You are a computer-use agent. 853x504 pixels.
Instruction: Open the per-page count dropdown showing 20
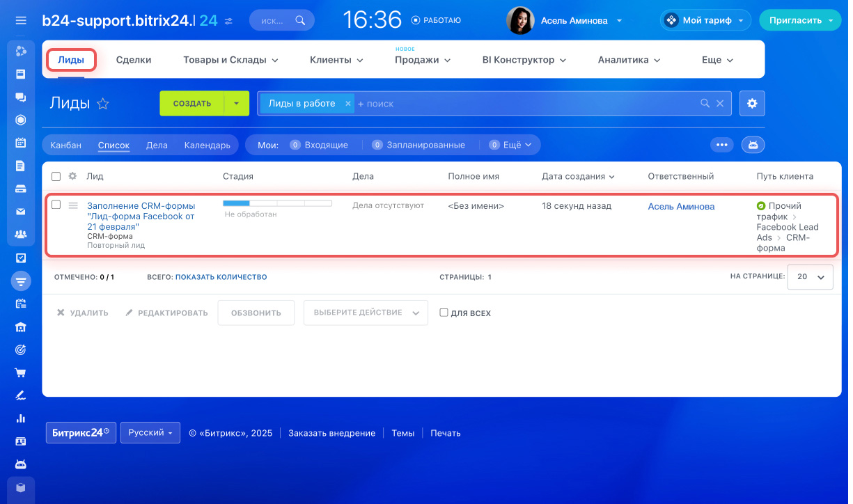(810, 276)
